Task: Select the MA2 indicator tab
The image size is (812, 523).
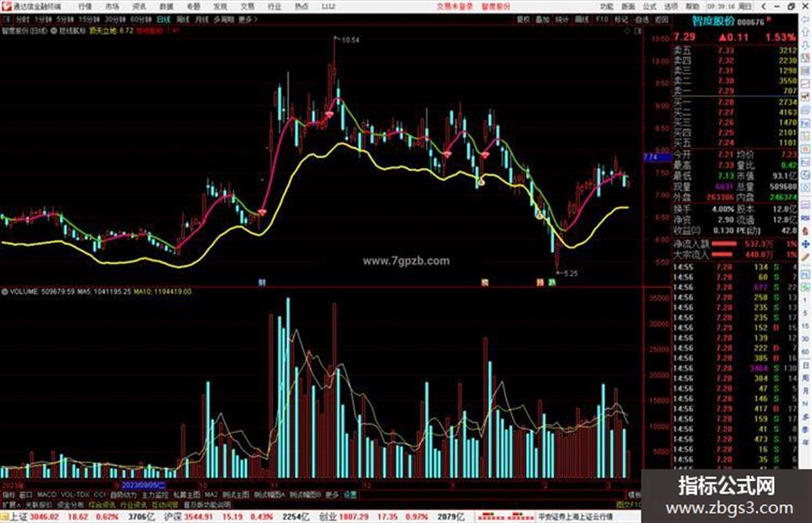Action: click(x=211, y=495)
